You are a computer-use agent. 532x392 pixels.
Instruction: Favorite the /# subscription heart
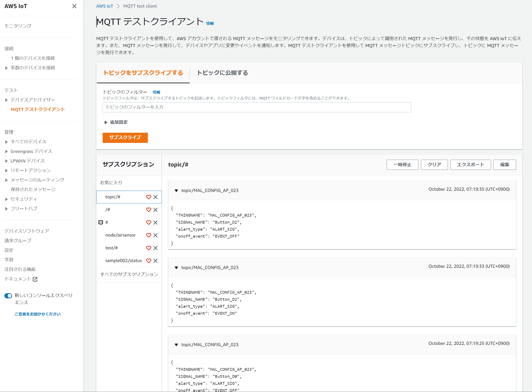click(149, 210)
